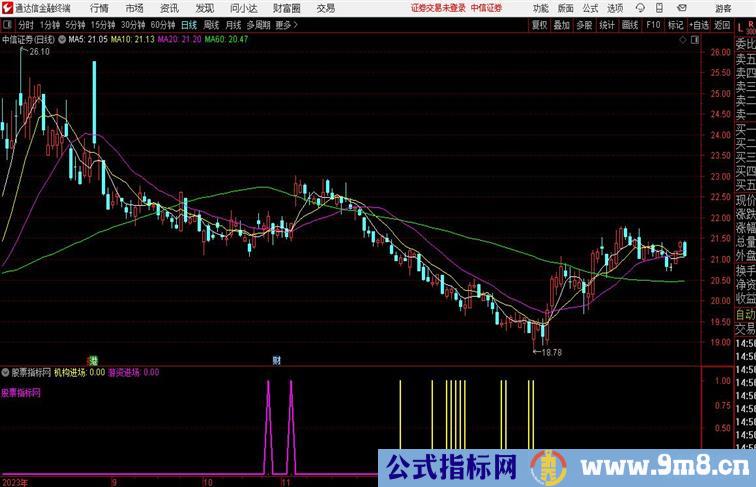Click the 财 marker below the chart
Viewport: 756px width, 487px height.
(x=277, y=360)
